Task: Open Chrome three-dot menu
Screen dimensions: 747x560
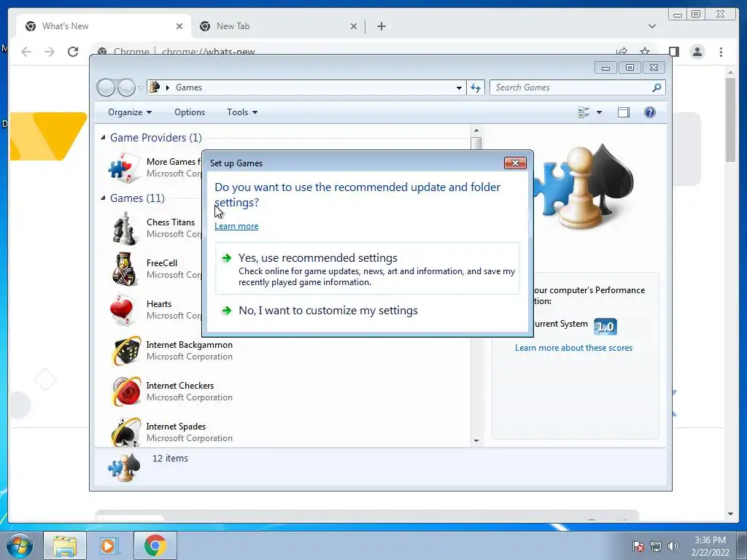Action: [x=721, y=52]
